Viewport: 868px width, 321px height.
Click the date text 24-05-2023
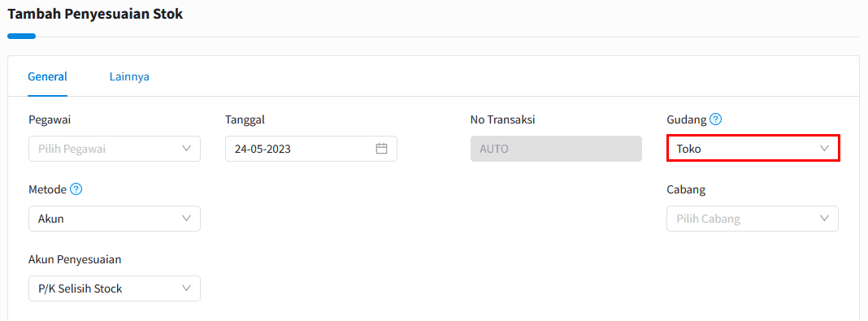pos(263,149)
